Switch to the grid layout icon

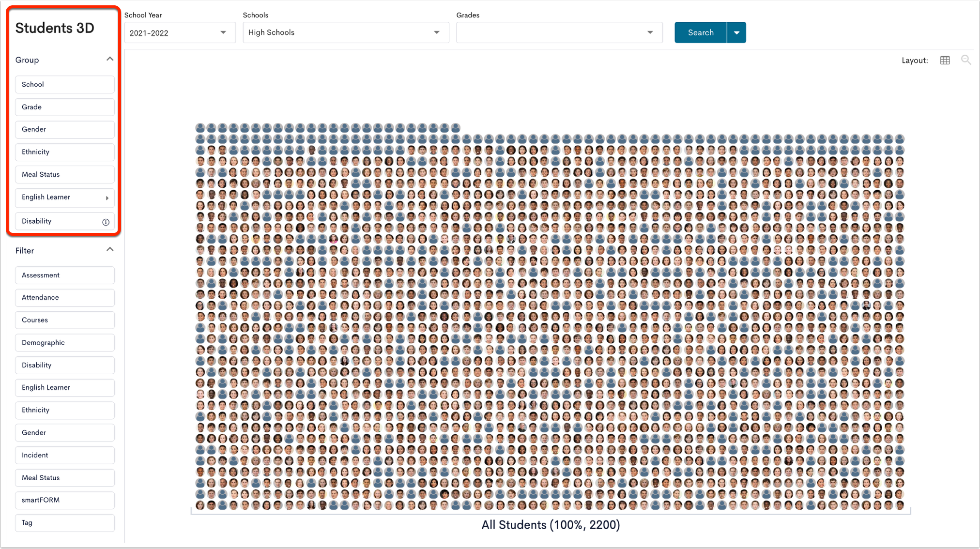[x=945, y=60]
